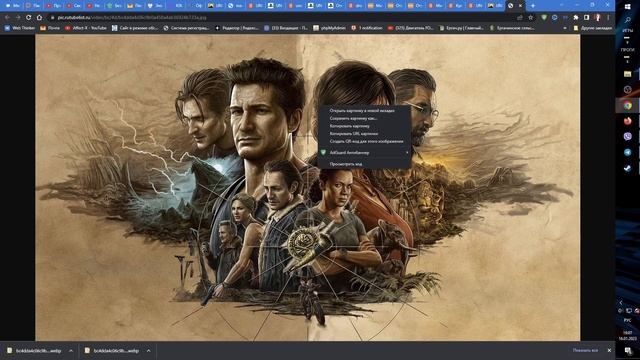This screenshot has height=360, width=640.
Task: Click 'Показать все' downloads link
Action: 585,350
